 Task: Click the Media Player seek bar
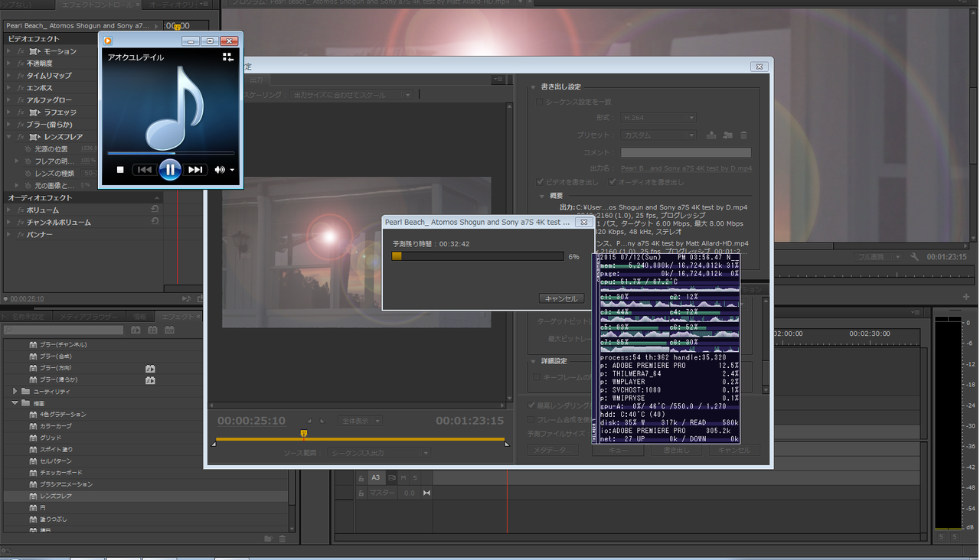[x=171, y=153]
